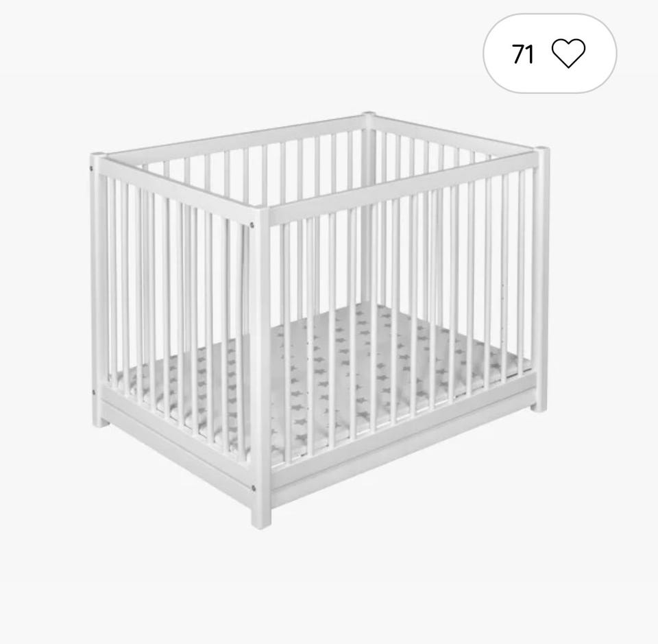Image resolution: width=658 pixels, height=644 pixels.
Task: Click the 71 favorites count
Action: coord(522,54)
